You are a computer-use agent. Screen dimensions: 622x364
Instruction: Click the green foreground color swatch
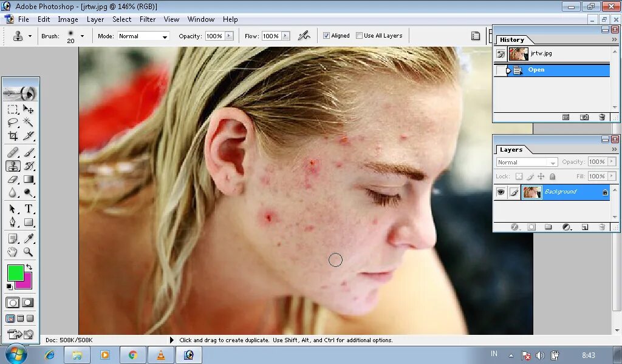click(15, 273)
